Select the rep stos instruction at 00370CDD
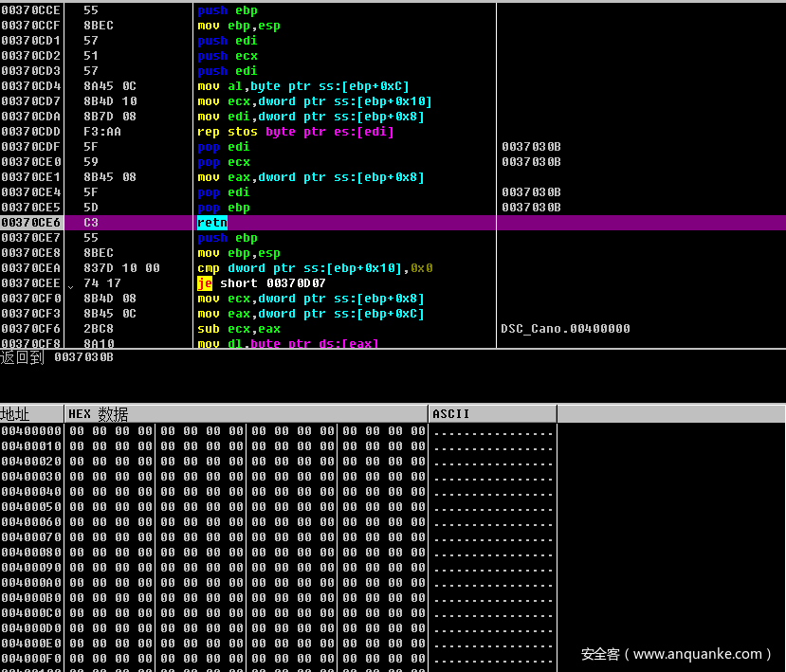This screenshot has height=672, width=786. (295, 132)
